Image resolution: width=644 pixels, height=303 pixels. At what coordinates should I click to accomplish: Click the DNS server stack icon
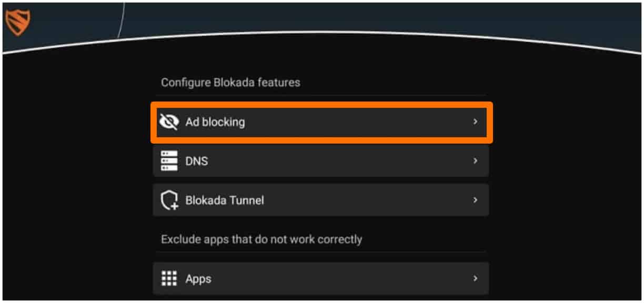pos(169,161)
